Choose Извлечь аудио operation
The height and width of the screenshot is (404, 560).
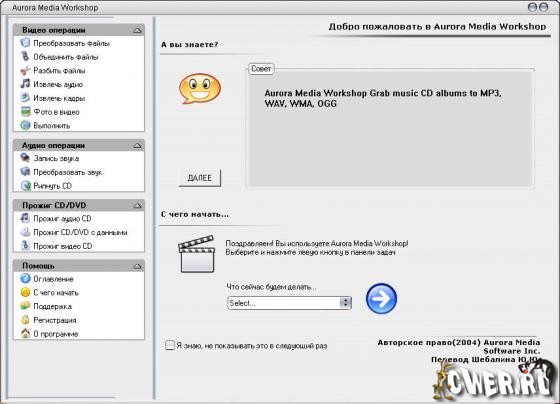[58, 85]
